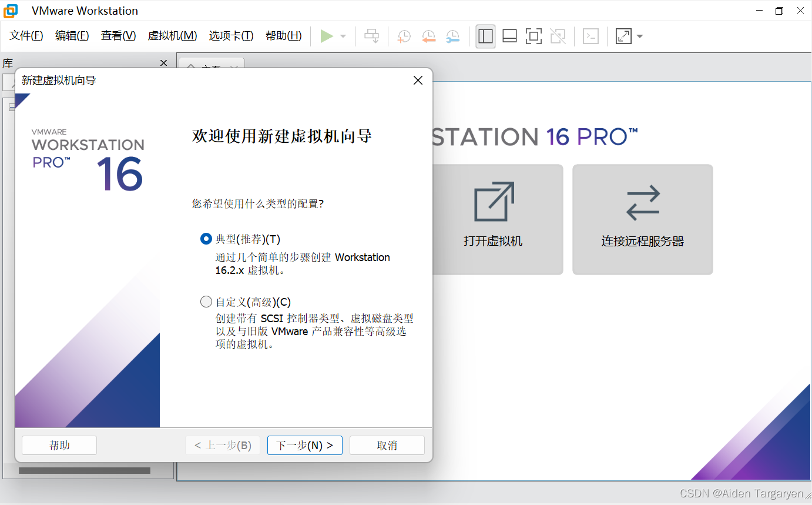Click the send Ctrl+Alt+Del toolbar icon
Viewport: 812px width, 505px height.
pyautogui.click(x=372, y=36)
